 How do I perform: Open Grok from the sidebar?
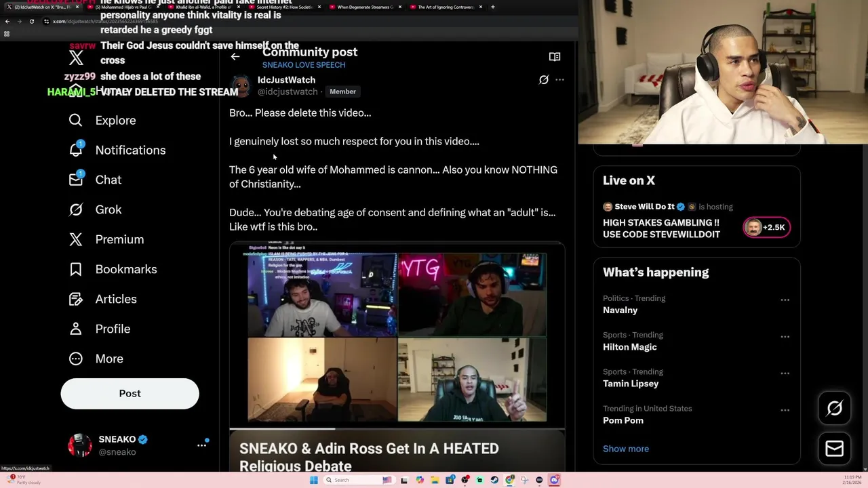tap(95, 209)
